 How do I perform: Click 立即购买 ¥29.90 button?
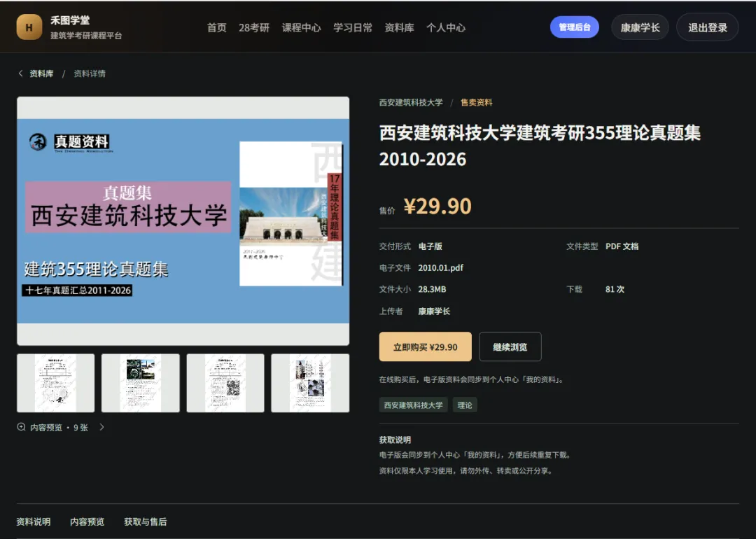click(426, 346)
